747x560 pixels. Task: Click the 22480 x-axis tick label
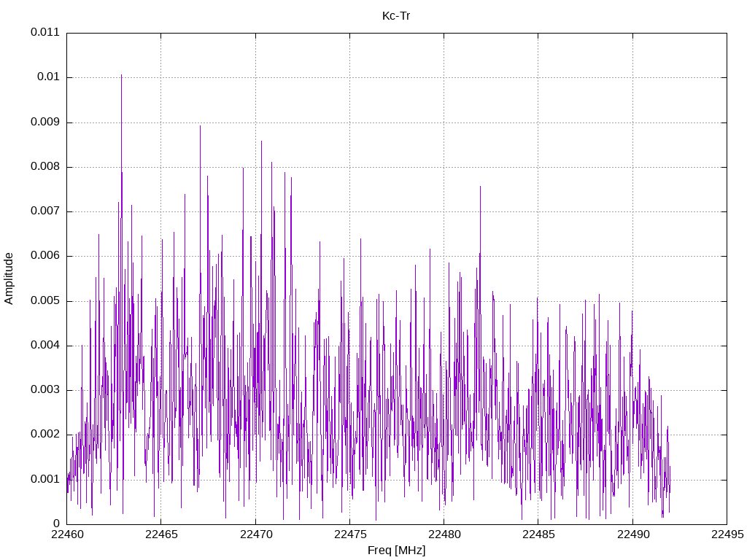pos(444,534)
